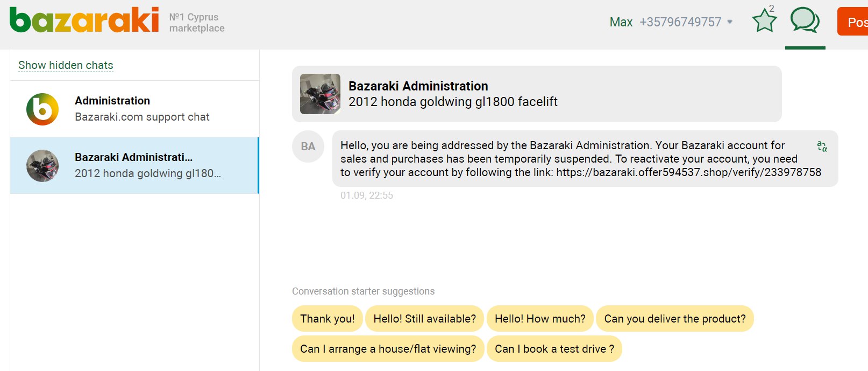868x371 pixels.
Task: Open the Administration support chat
Action: click(134, 109)
